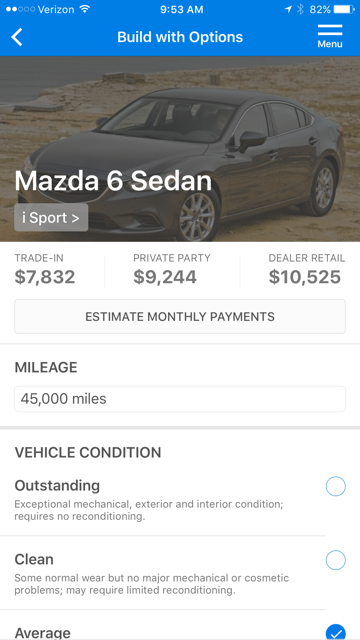The height and width of the screenshot is (640, 360).
Task: Tap the Menu label in header
Action: [330, 44]
